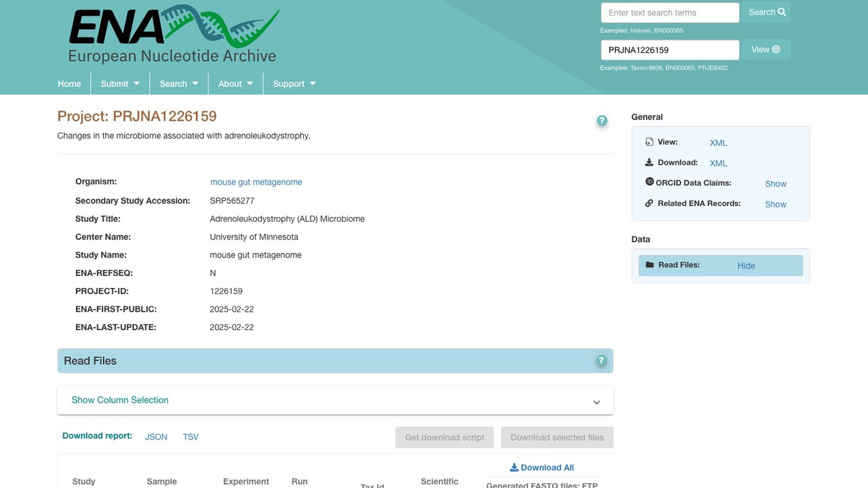Click the Read Files folder icon
The height and width of the screenshot is (488, 868).
click(x=650, y=265)
